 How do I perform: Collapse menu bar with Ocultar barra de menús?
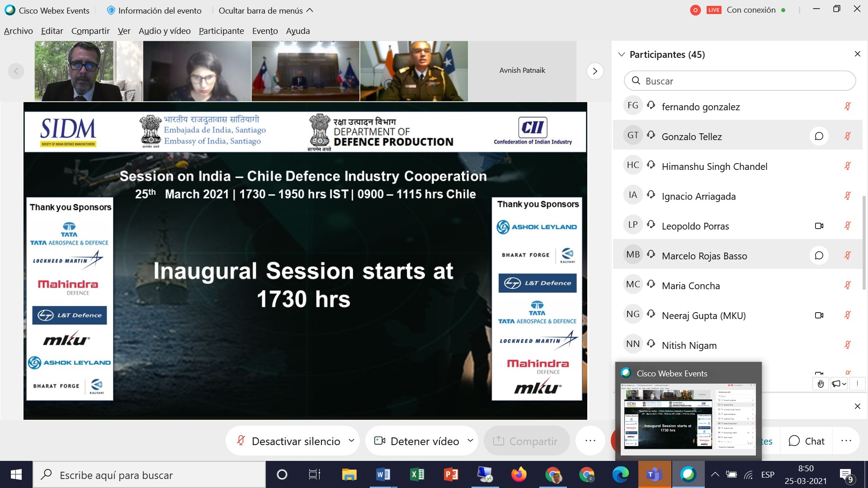[x=266, y=10]
